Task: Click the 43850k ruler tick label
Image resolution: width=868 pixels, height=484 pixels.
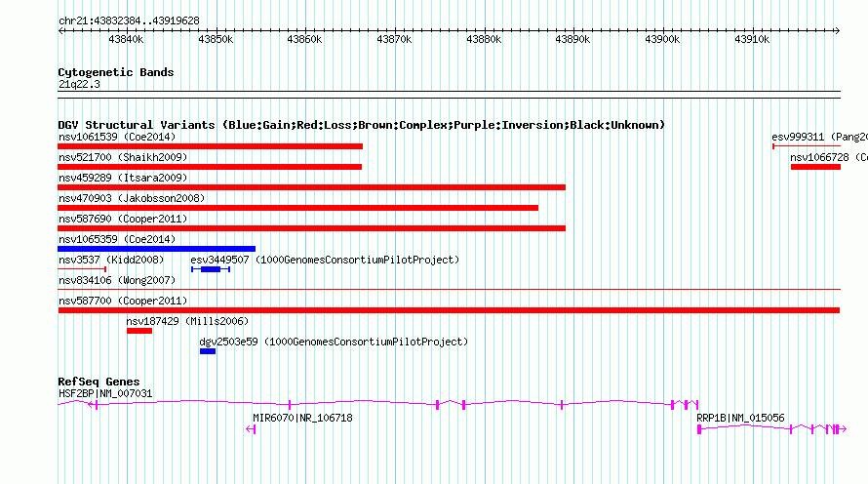Action: click(x=216, y=39)
